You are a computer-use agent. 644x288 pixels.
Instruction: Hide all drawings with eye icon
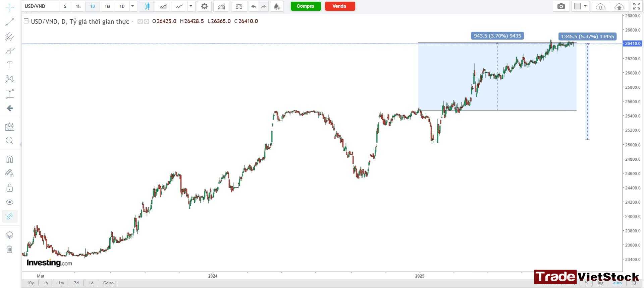[x=10, y=202]
